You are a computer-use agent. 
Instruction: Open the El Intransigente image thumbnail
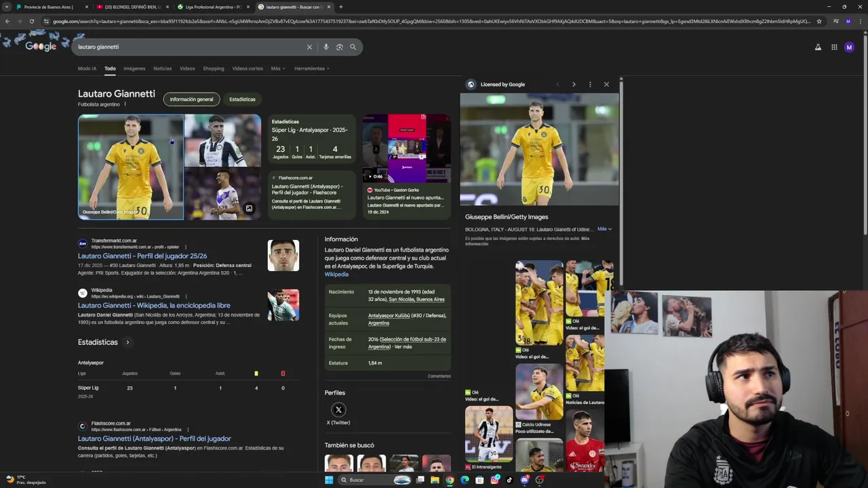pos(489,434)
